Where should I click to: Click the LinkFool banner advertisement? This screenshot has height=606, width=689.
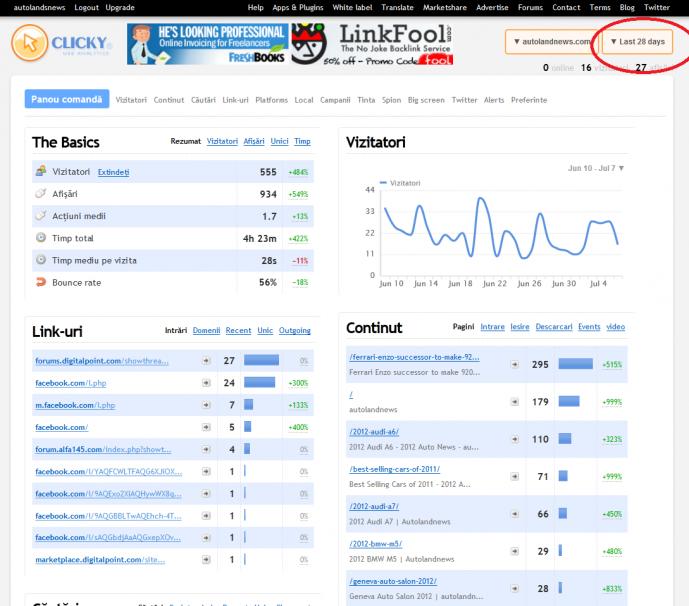(x=372, y=44)
